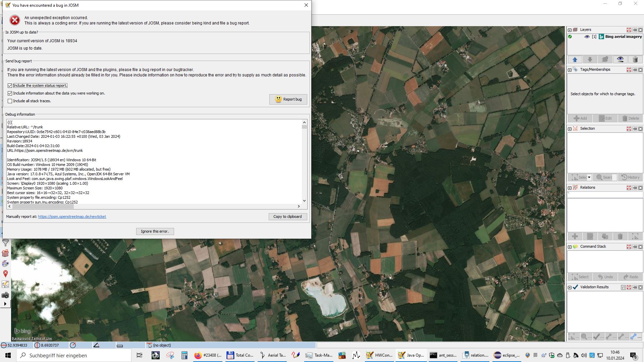Click the Report bug button

[x=288, y=99]
